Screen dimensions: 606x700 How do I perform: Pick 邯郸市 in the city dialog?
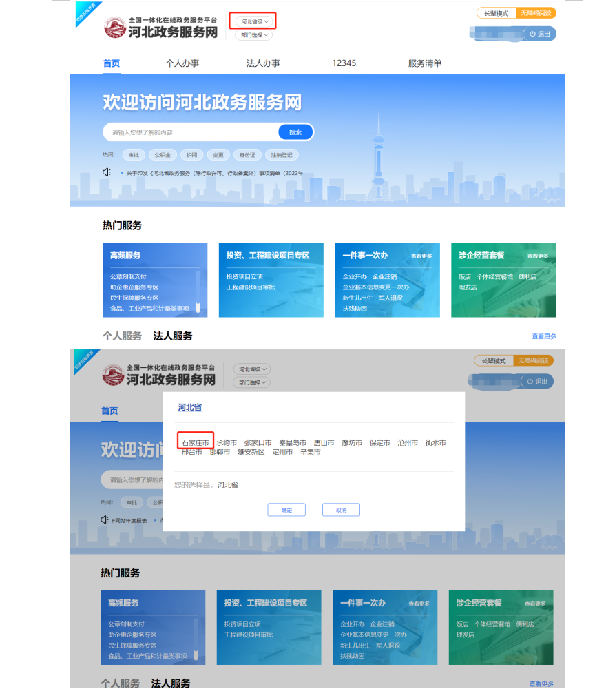tap(220, 452)
